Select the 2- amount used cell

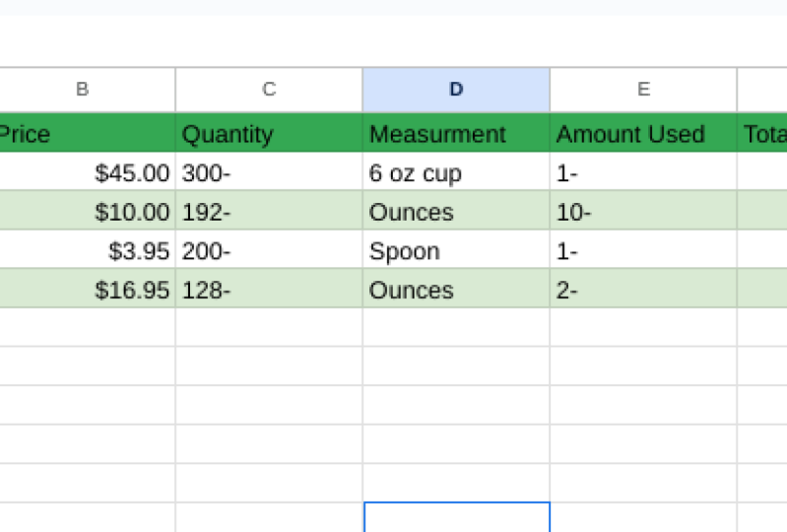tap(643, 290)
